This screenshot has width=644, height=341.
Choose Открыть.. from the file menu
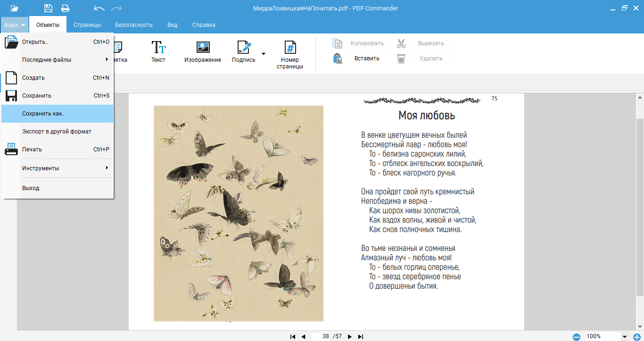(x=58, y=42)
